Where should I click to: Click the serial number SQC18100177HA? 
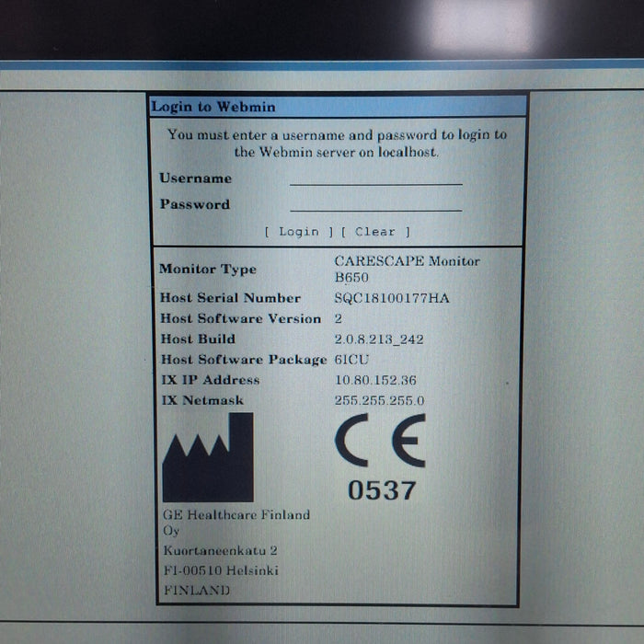pyautogui.click(x=392, y=298)
